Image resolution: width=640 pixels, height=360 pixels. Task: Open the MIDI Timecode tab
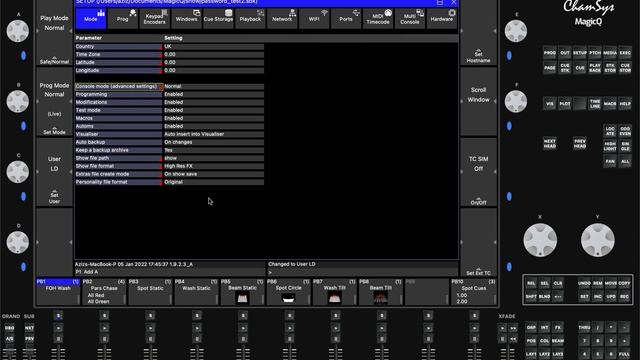click(x=378, y=18)
